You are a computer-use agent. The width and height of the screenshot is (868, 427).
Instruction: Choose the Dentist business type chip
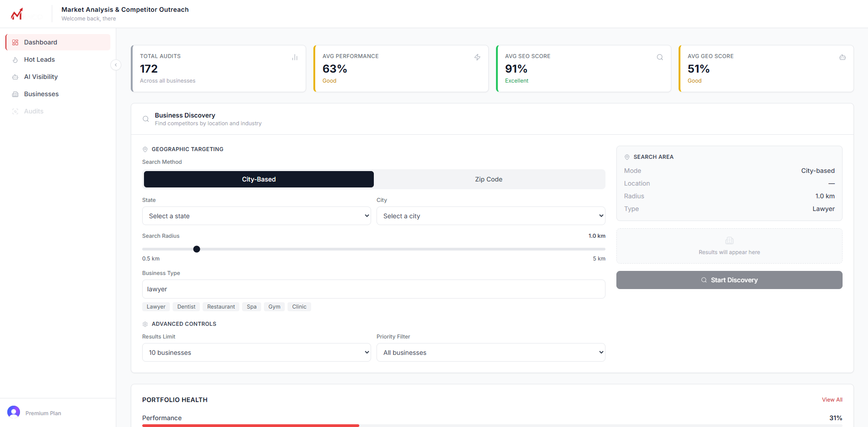tap(186, 307)
